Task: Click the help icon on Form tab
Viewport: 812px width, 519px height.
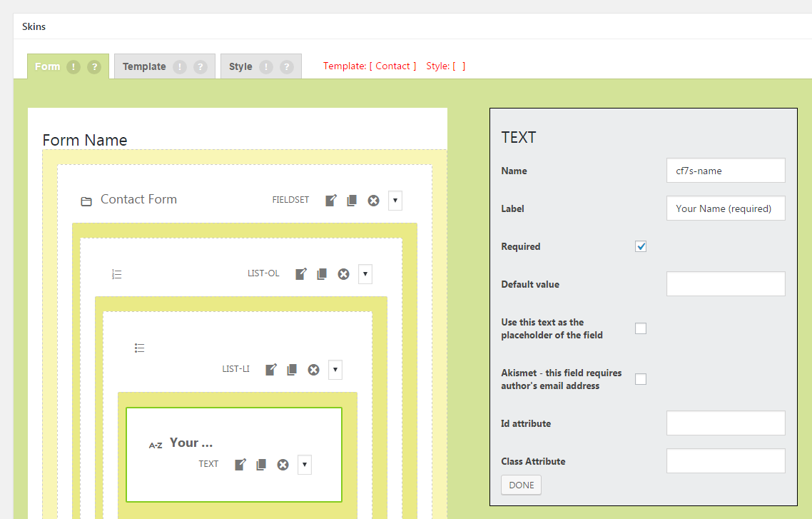Action: (93, 67)
